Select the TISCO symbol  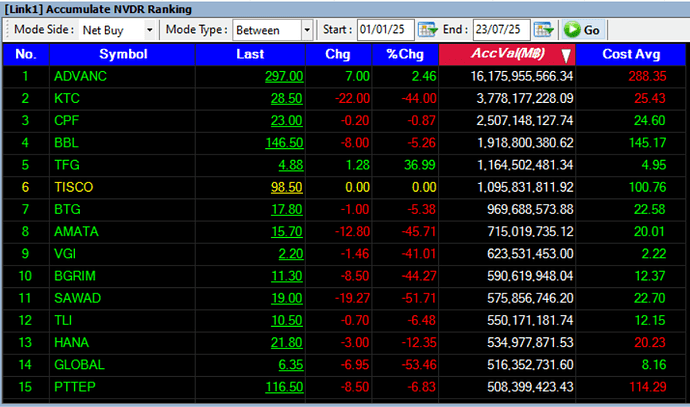click(x=73, y=187)
